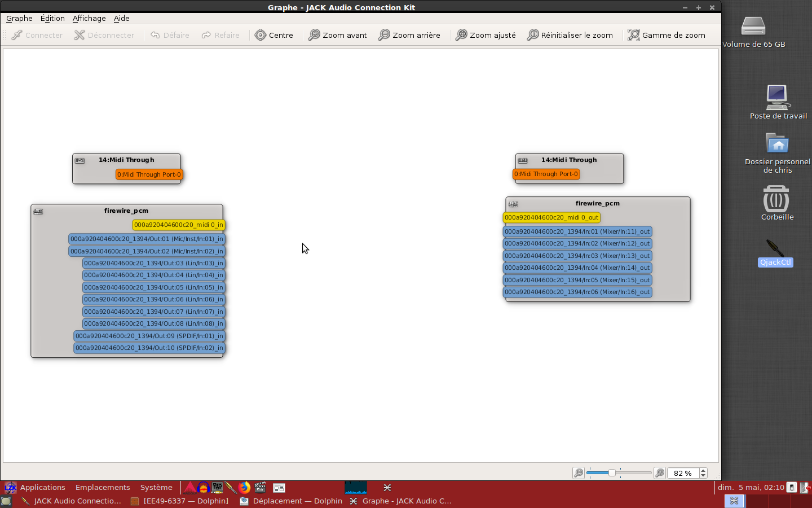
Task: Open the Édition menu
Action: [x=52, y=18]
